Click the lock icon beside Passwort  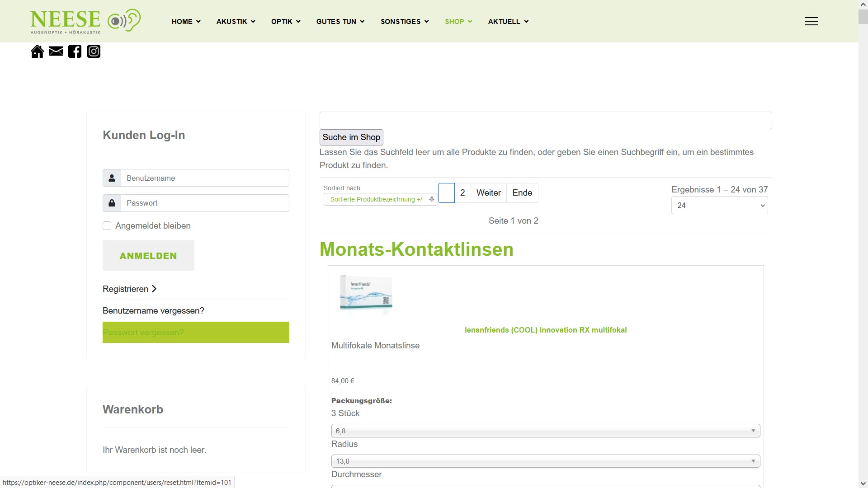[112, 203]
